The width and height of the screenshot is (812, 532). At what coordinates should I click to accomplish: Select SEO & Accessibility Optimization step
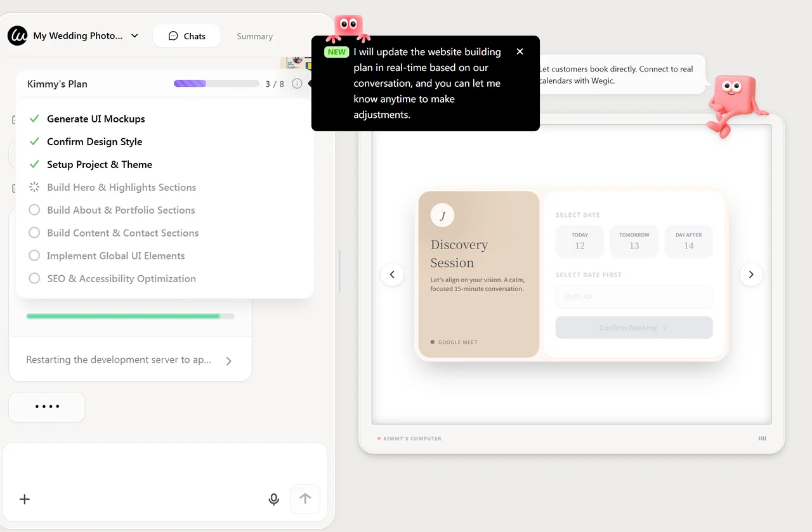pos(121,279)
